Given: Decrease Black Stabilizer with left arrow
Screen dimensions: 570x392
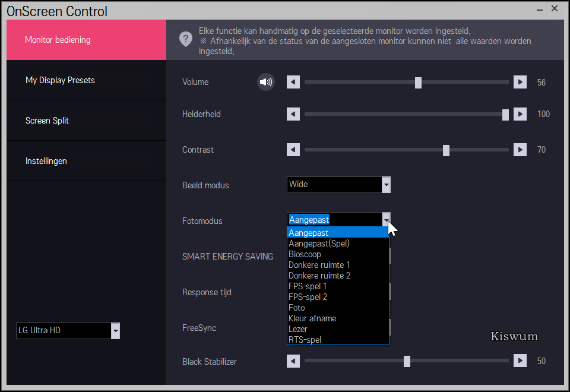Looking at the screenshot, I should pyautogui.click(x=293, y=361).
